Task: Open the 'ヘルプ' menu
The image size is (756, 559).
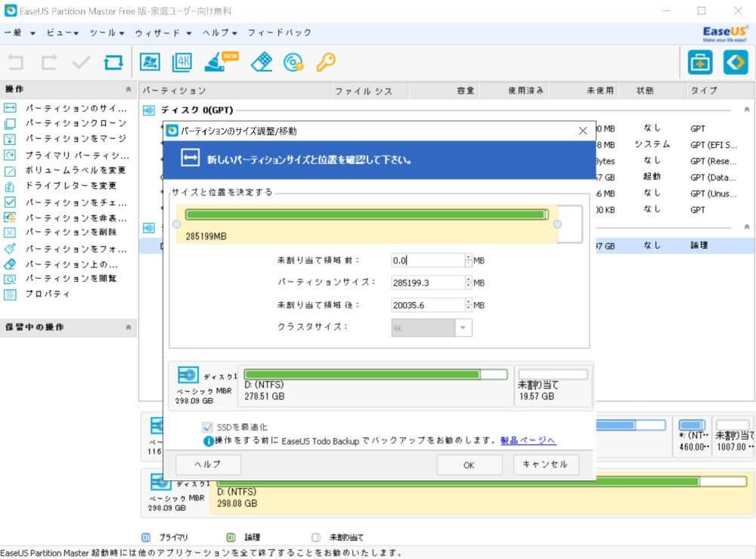Action: click(x=219, y=32)
